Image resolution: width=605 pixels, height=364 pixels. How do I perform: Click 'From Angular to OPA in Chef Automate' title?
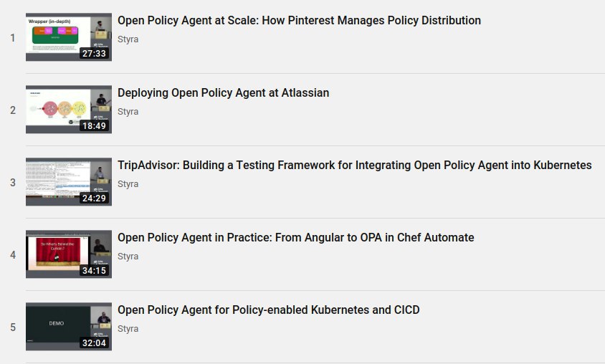296,237
